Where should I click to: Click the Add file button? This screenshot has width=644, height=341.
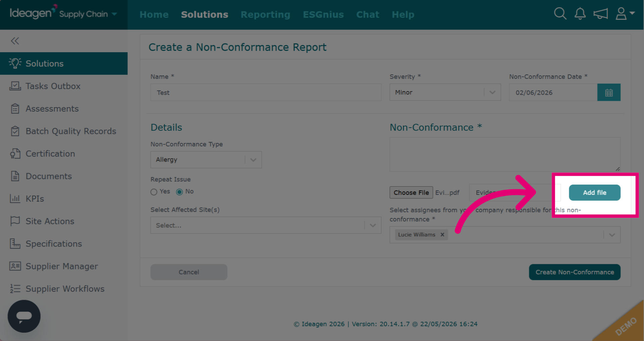click(595, 193)
